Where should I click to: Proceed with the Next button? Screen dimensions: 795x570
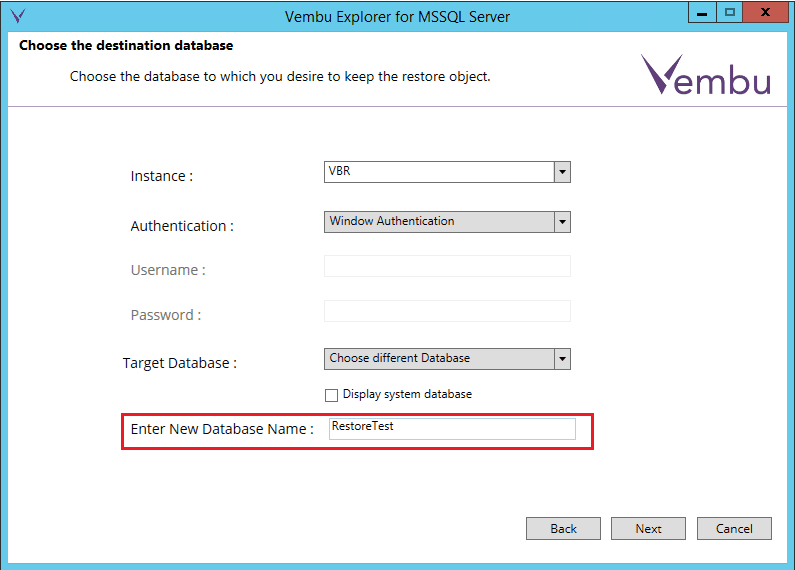coord(648,529)
